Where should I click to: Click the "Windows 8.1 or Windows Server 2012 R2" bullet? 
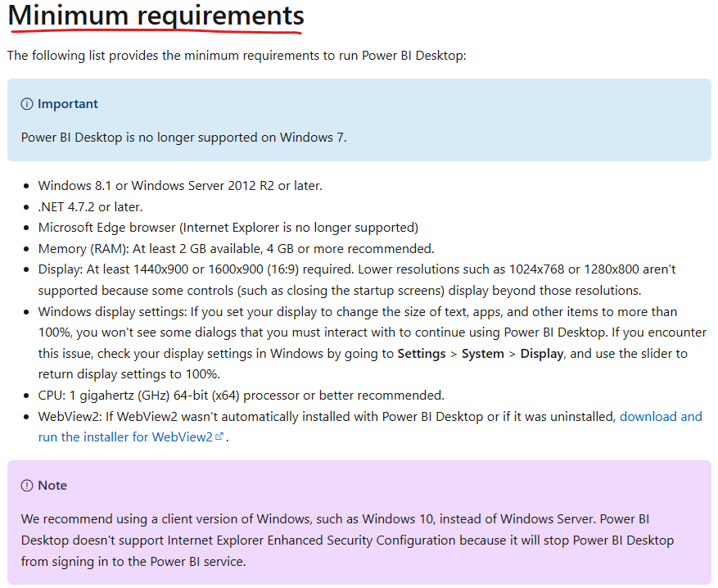(x=180, y=186)
